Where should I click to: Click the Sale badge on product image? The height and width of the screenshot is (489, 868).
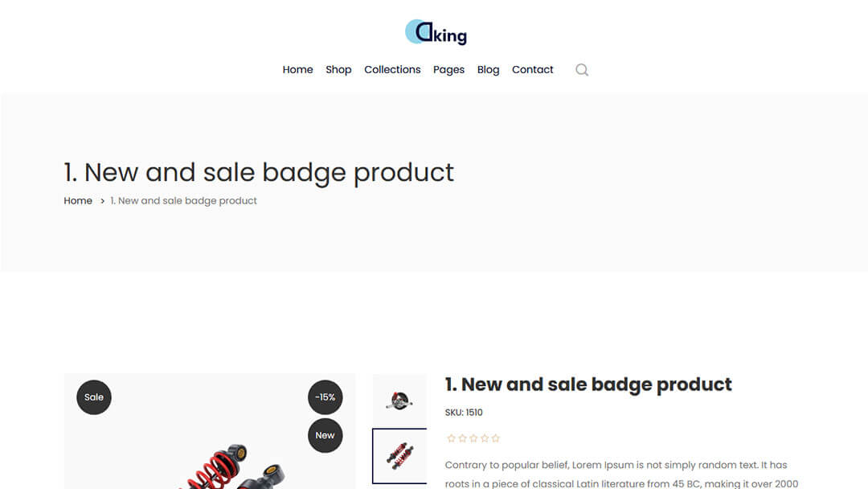click(94, 397)
